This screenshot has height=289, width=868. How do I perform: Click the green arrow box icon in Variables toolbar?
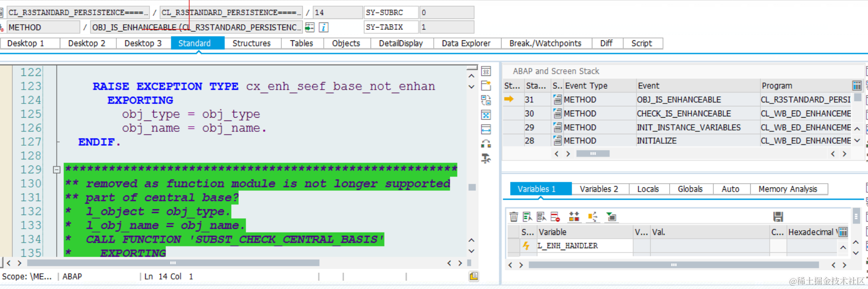[611, 217]
